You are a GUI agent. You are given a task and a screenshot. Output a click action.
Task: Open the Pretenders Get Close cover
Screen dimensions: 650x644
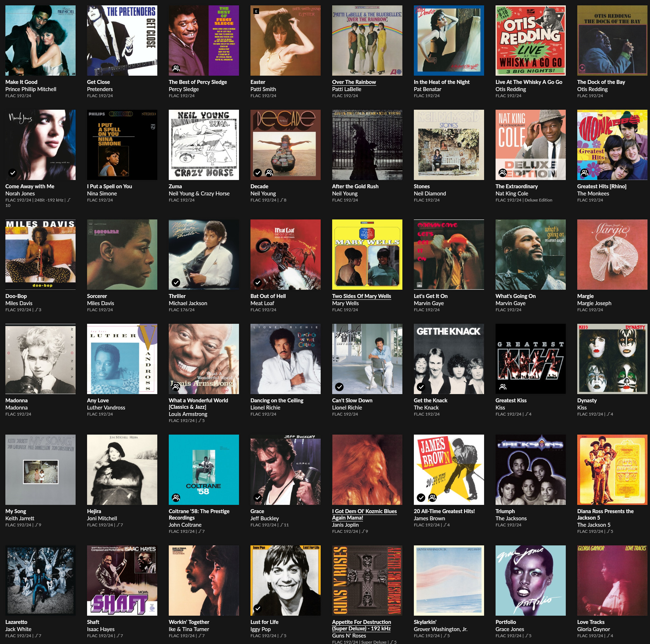[122, 41]
